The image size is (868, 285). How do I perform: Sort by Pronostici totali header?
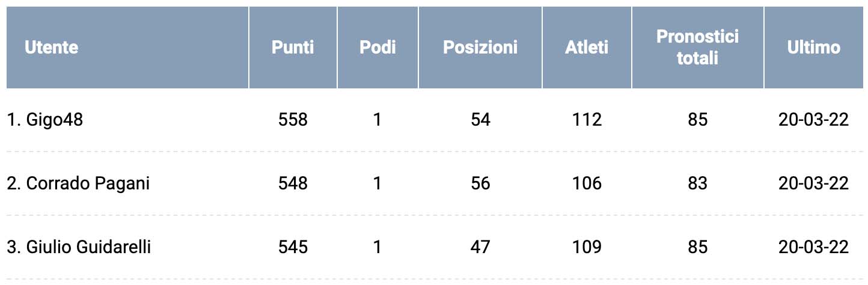point(697,47)
